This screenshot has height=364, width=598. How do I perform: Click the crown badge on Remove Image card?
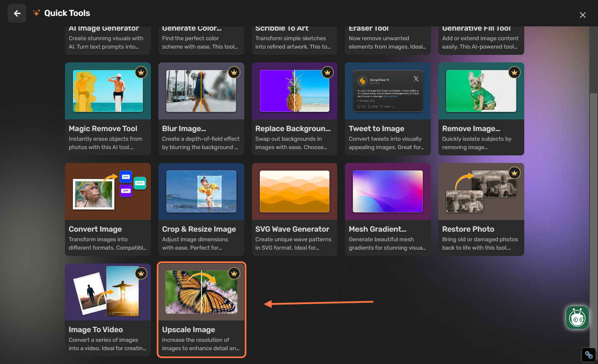pos(514,72)
